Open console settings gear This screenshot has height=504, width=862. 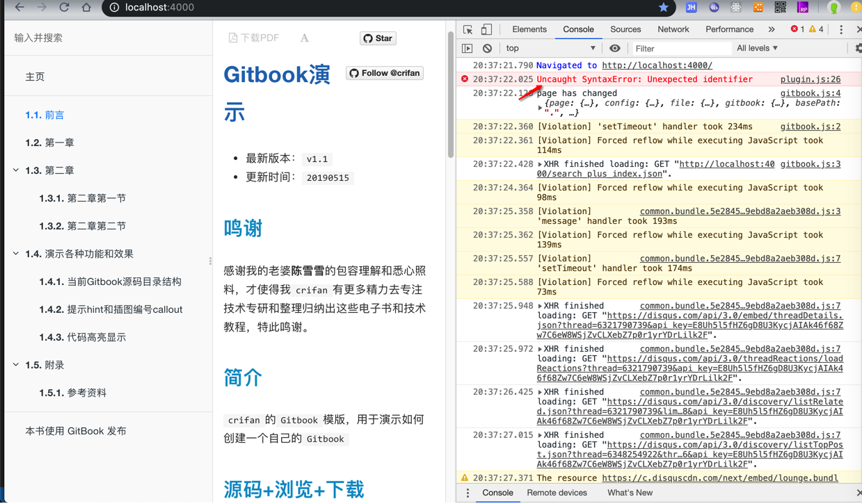[859, 49]
